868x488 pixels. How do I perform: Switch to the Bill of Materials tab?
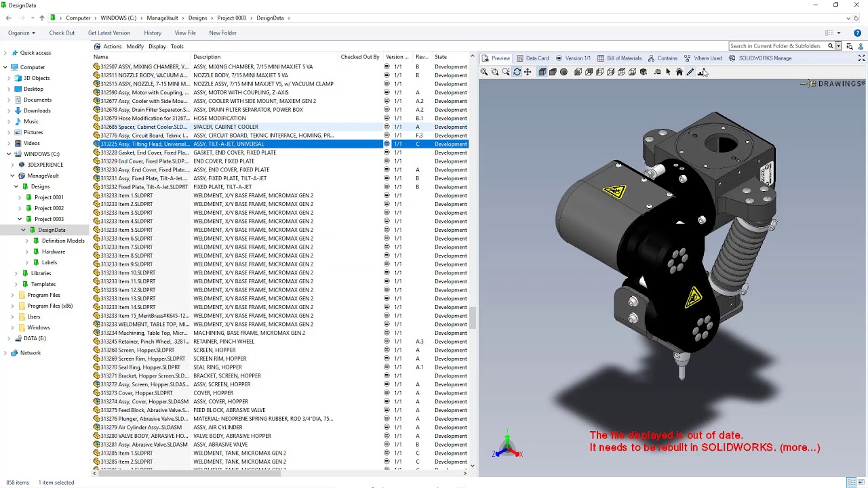coord(619,58)
